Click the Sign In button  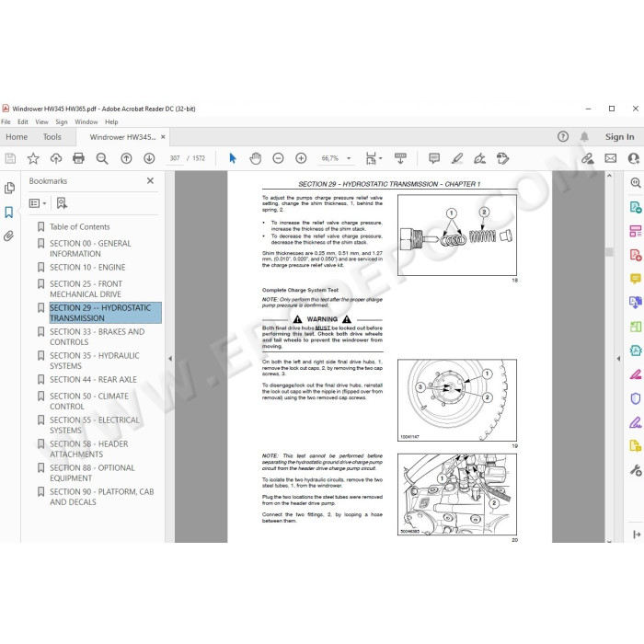(x=619, y=137)
